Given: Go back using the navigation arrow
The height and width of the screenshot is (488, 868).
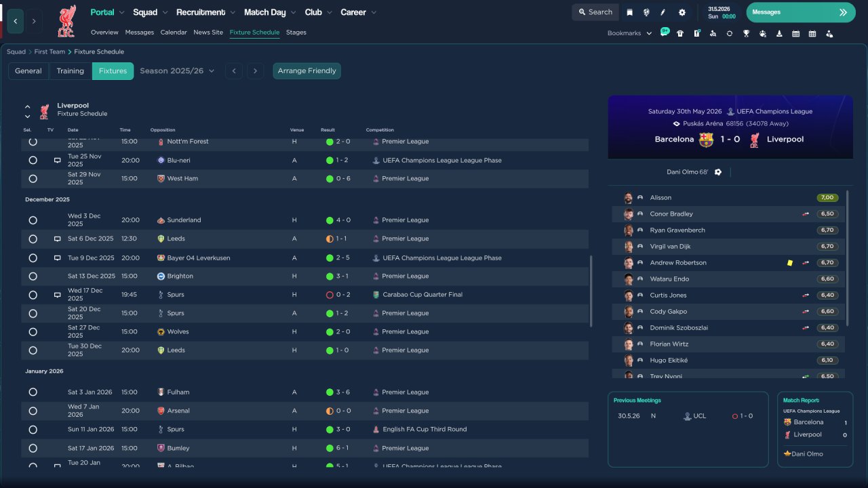Looking at the screenshot, I should click(16, 21).
